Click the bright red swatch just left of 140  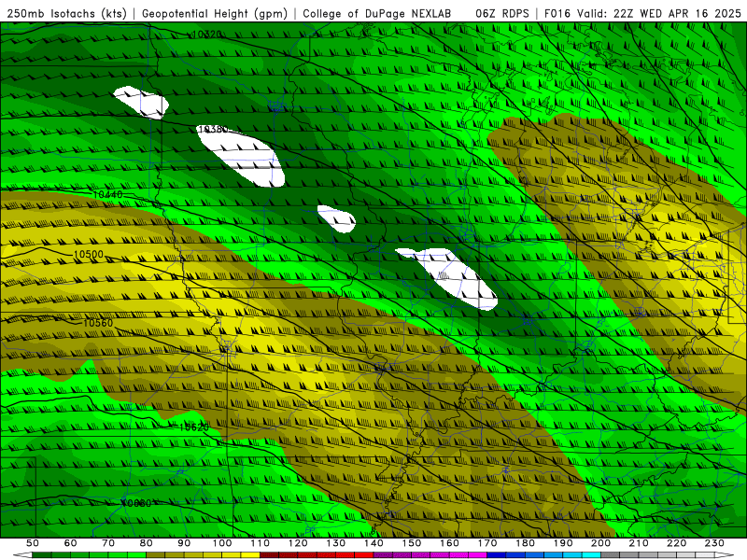pos(364,555)
